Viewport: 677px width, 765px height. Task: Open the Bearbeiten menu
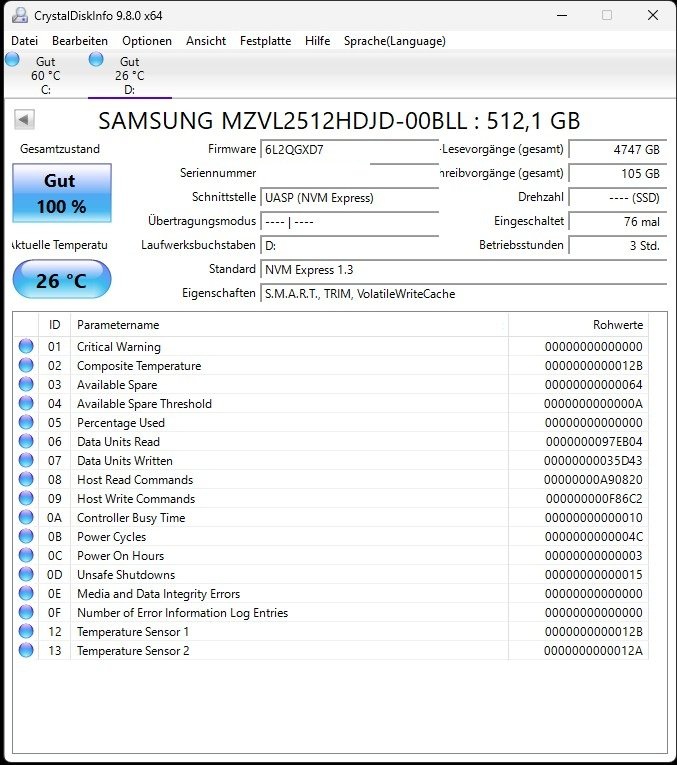click(x=80, y=41)
